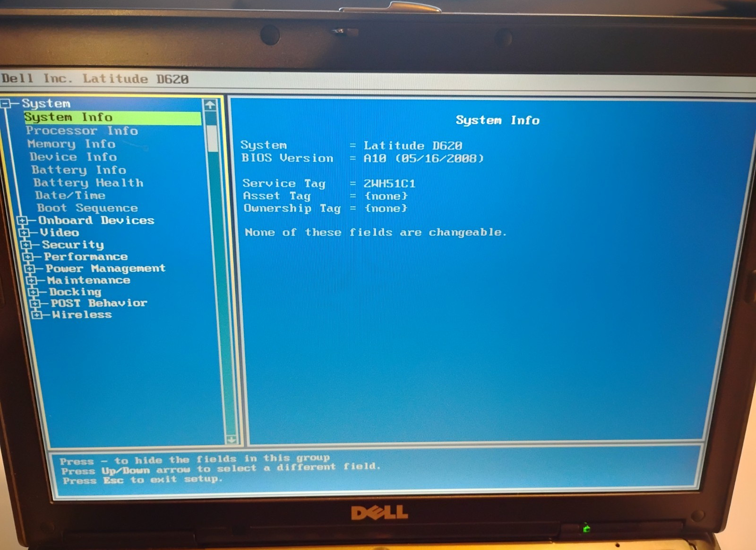This screenshot has width=756, height=550.
Task: Expand the Performance group
Action: [x=28, y=257]
